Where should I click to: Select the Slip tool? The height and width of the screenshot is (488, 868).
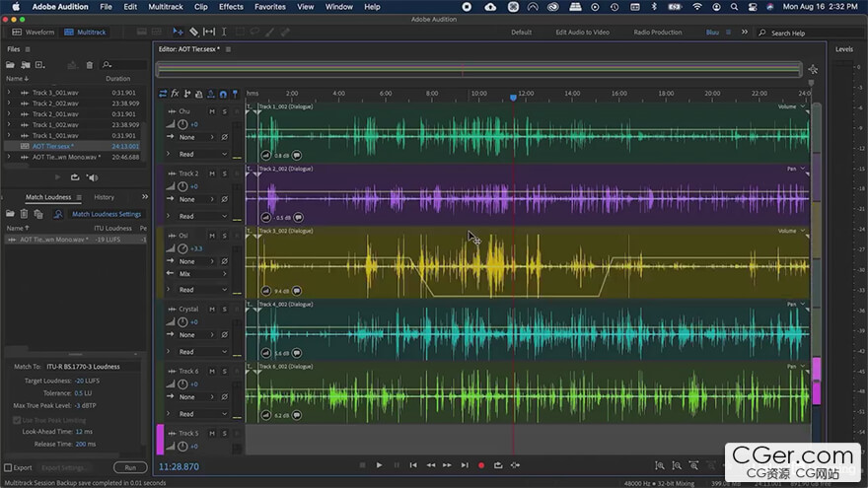pyautogui.click(x=209, y=32)
